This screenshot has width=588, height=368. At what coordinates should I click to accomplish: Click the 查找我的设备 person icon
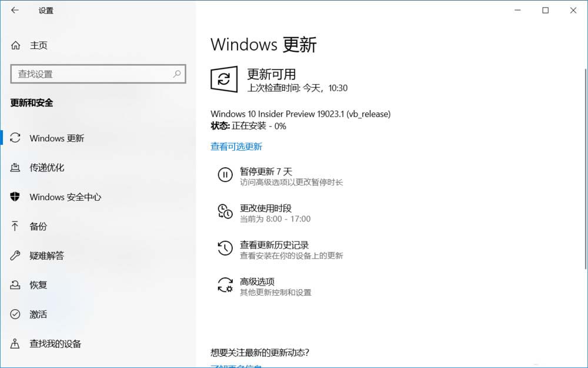pyautogui.click(x=15, y=343)
